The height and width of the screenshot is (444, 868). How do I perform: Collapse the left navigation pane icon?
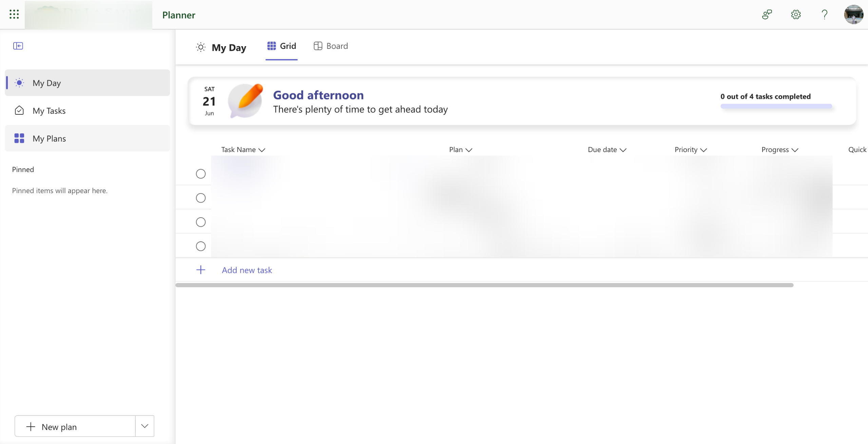pyautogui.click(x=18, y=46)
